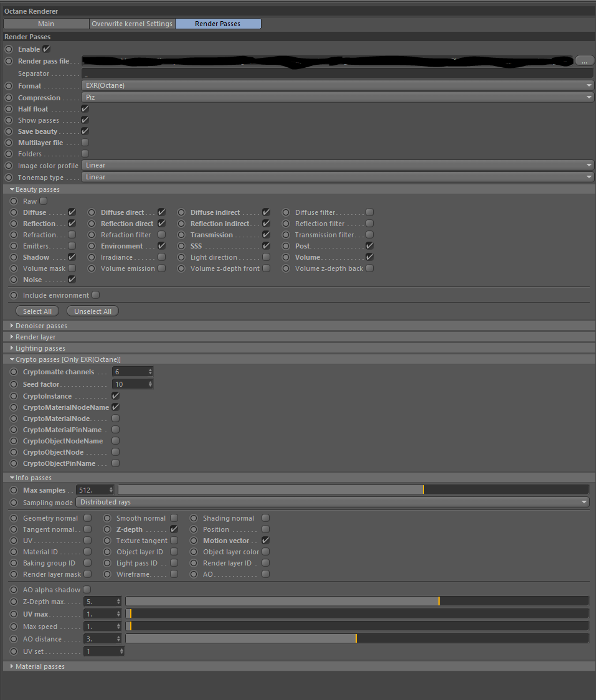Enable the Include environment checkbox

pos(95,295)
